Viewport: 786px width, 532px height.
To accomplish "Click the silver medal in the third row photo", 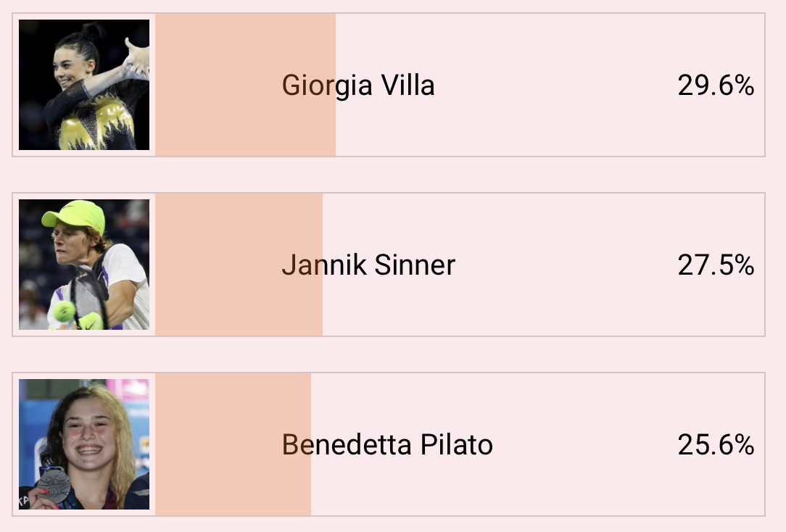I will pos(54,485).
